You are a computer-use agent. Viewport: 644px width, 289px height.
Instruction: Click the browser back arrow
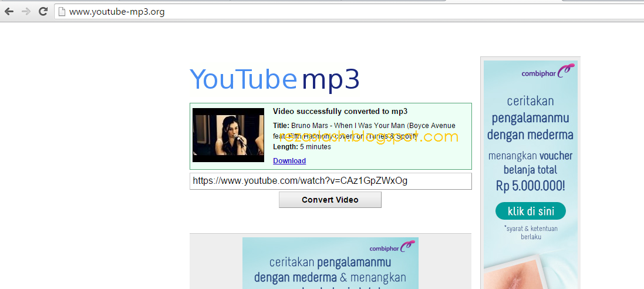[9, 12]
